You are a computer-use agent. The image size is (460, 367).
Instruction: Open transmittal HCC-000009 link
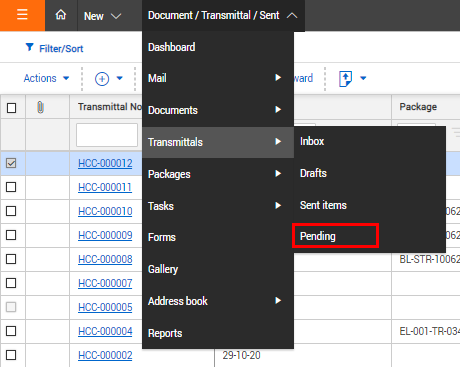[x=105, y=235]
